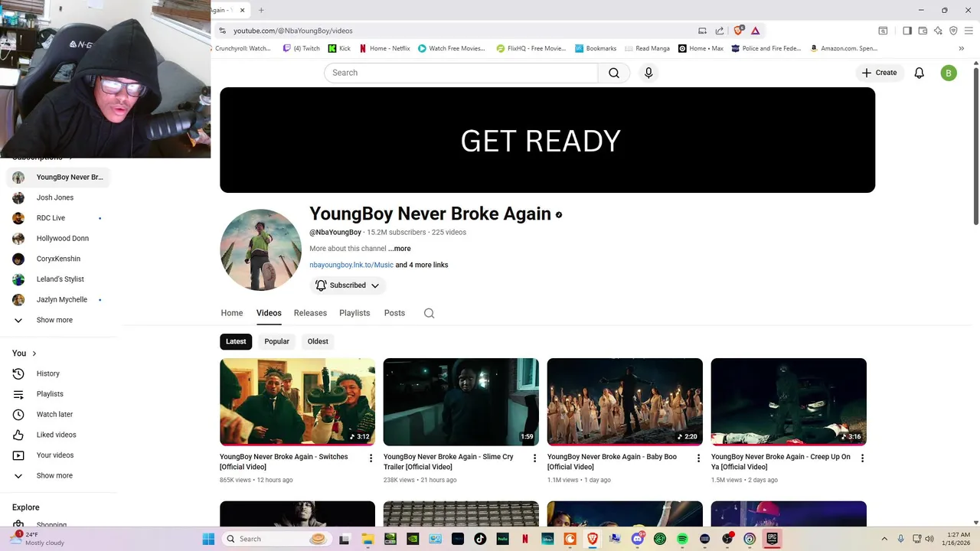The image size is (980, 551).
Task: Expand channel description with ...more
Action: [x=400, y=249]
